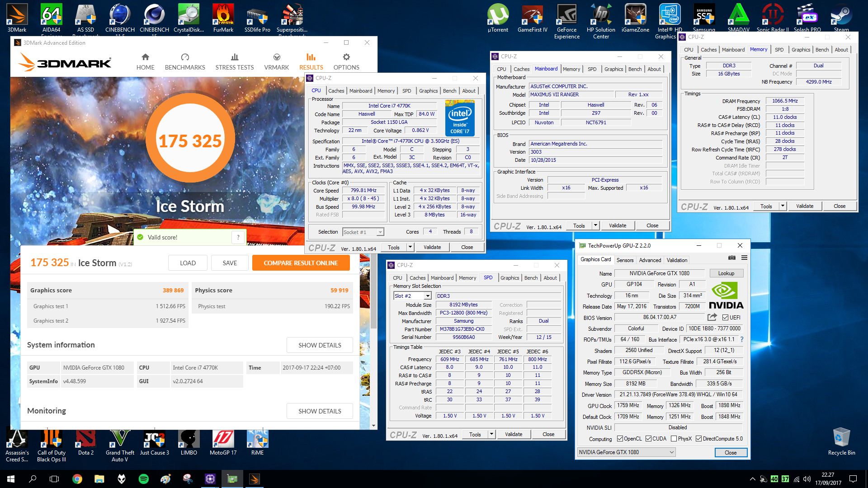Image resolution: width=868 pixels, height=488 pixels.
Task: Expand Tools dropdown arrow in CPU-Z Mainboard window
Action: coord(595,226)
